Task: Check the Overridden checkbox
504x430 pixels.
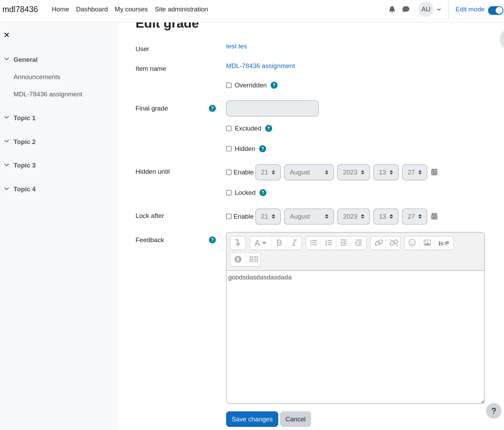Action: pyautogui.click(x=229, y=85)
